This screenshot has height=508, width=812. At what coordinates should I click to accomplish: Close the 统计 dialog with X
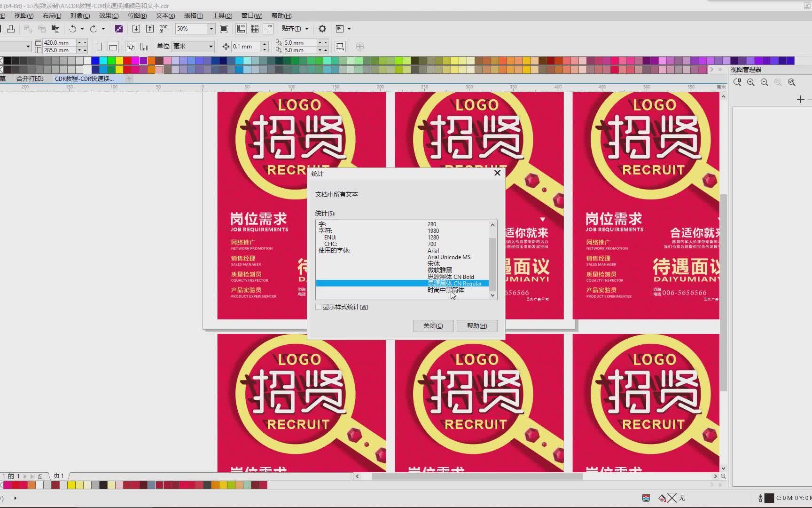[x=497, y=173]
